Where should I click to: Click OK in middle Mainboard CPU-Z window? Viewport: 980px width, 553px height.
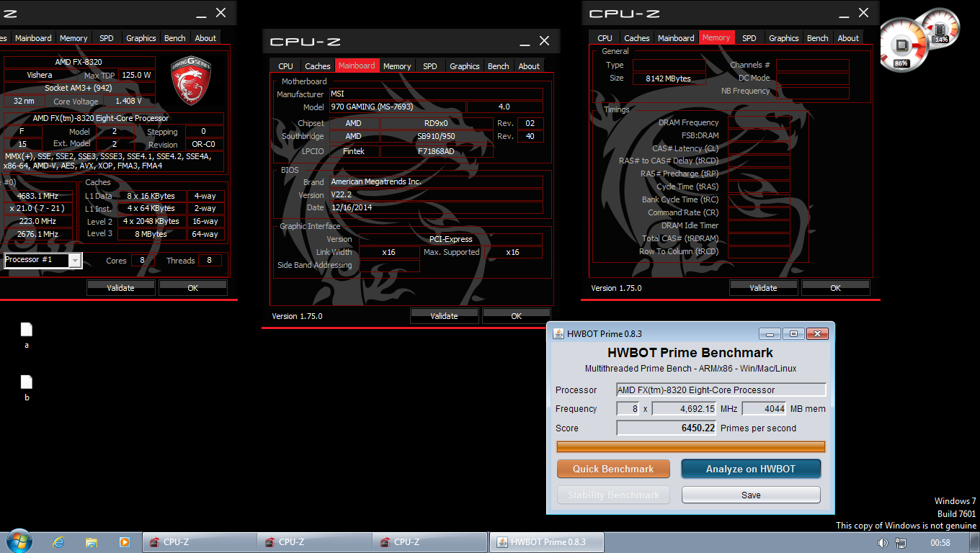(517, 316)
